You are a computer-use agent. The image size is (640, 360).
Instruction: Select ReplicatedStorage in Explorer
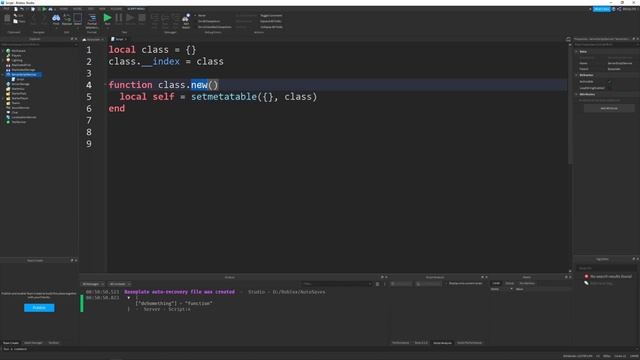[23, 70]
